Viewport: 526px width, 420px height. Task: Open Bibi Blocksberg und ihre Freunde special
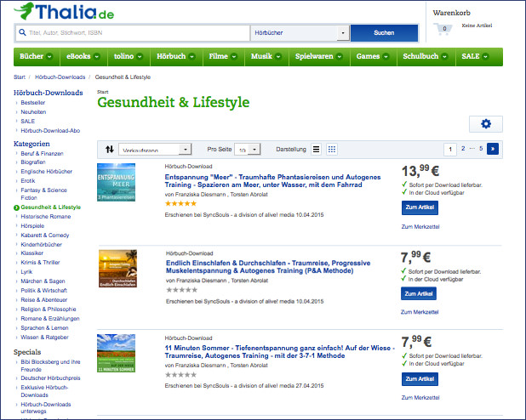(x=51, y=366)
